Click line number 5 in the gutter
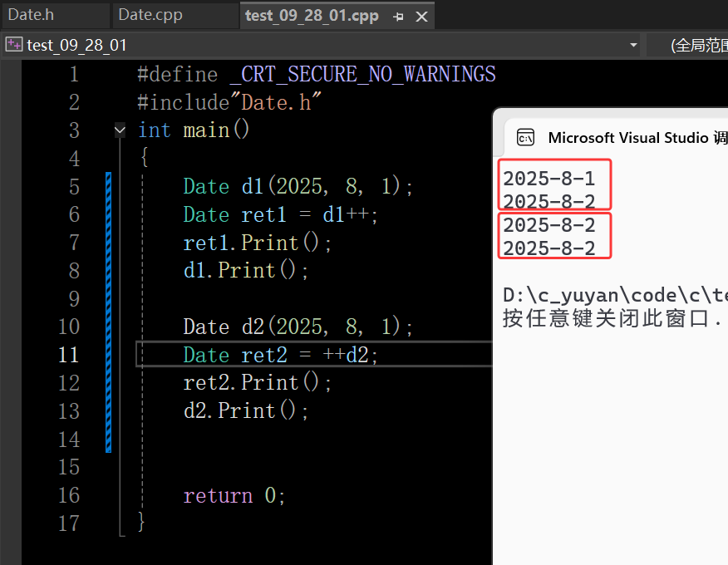 (x=74, y=187)
